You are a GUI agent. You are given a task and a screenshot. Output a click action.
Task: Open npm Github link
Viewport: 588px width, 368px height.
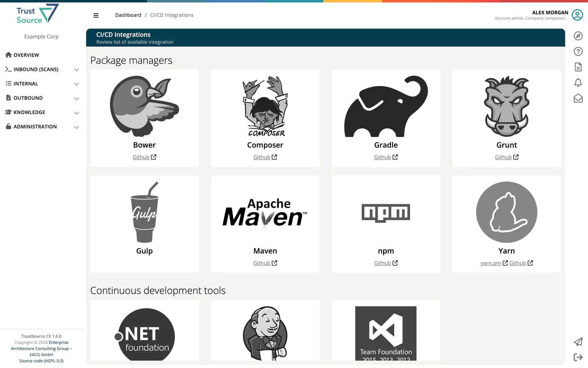coord(386,263)
